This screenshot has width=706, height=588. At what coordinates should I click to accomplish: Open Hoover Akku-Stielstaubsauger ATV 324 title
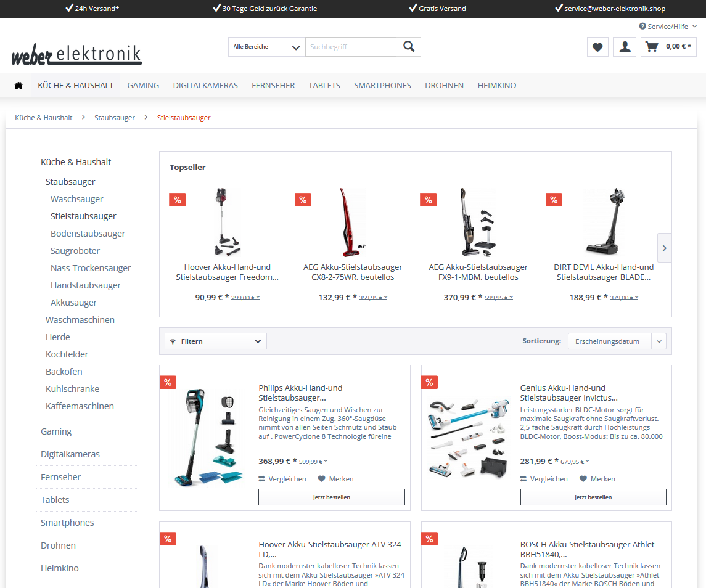[330, 549]
